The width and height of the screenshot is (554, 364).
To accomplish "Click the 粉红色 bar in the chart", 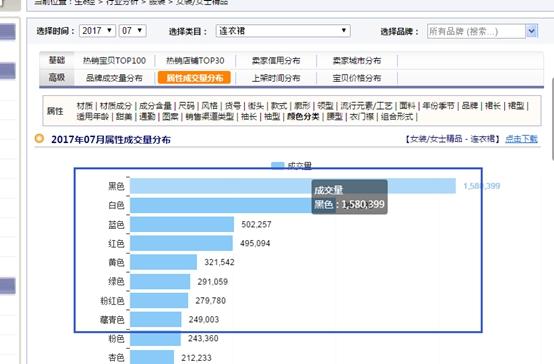I will click(159, 301).
